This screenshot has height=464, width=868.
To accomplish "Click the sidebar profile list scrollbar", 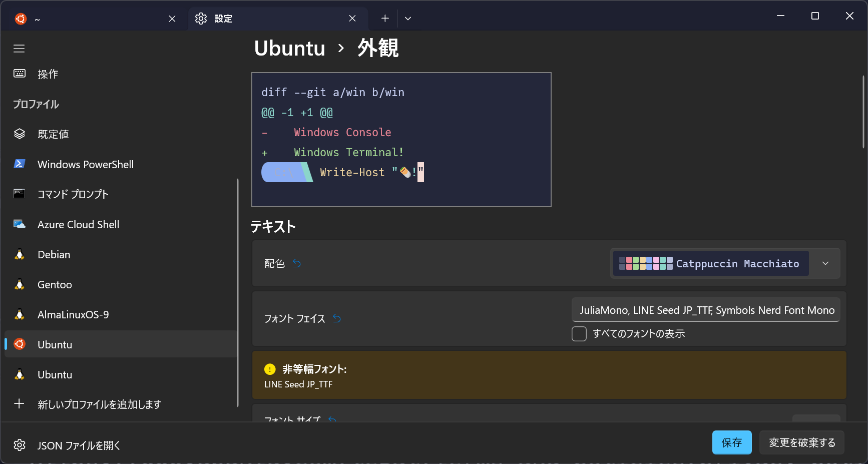I will [238, 293].
